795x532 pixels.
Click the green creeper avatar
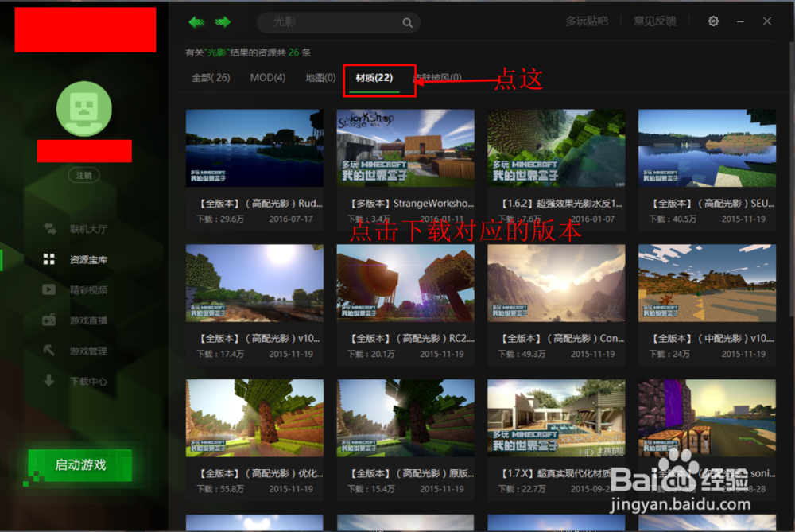click(x=84, y=108)
